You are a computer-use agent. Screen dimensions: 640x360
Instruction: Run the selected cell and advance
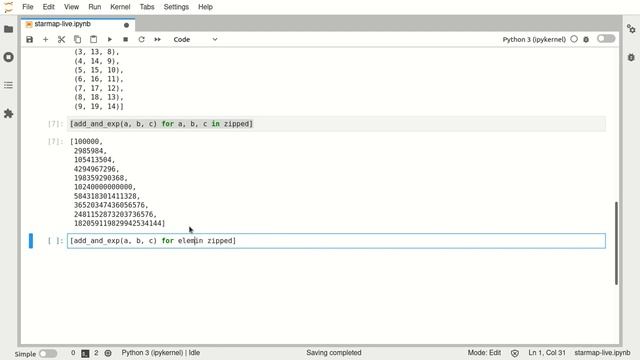tap(109, 40)
